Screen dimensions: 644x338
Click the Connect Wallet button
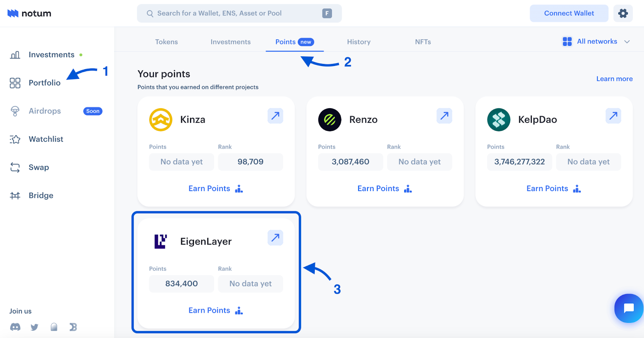(x=569, y=13)
